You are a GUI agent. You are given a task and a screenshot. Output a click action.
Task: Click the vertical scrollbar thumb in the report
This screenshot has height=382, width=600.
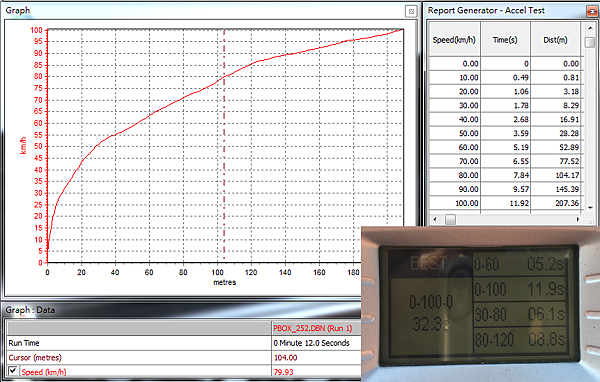pos(590,41)
